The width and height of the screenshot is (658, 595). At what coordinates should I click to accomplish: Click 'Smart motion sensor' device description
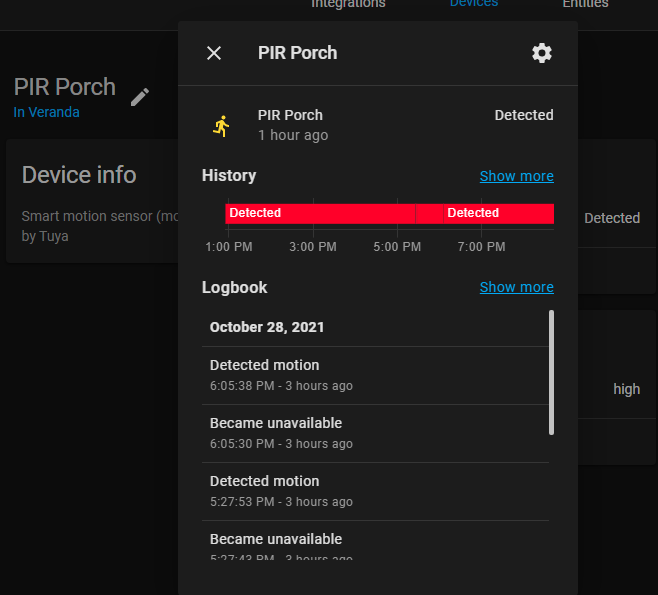pos(100,217)
